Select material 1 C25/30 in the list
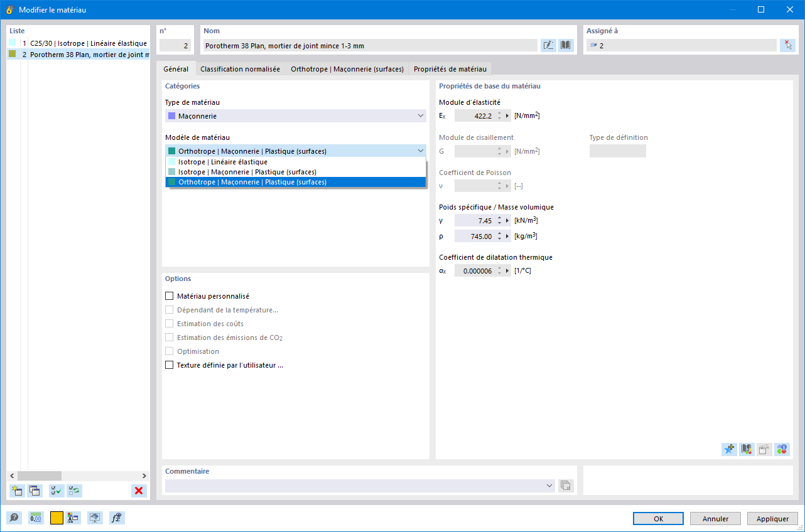 78,43
